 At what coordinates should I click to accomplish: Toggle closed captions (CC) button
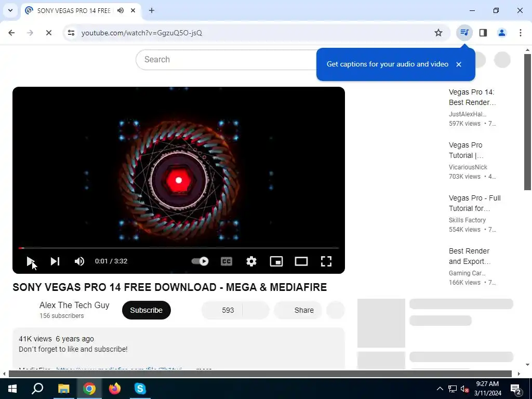(227, 261)
